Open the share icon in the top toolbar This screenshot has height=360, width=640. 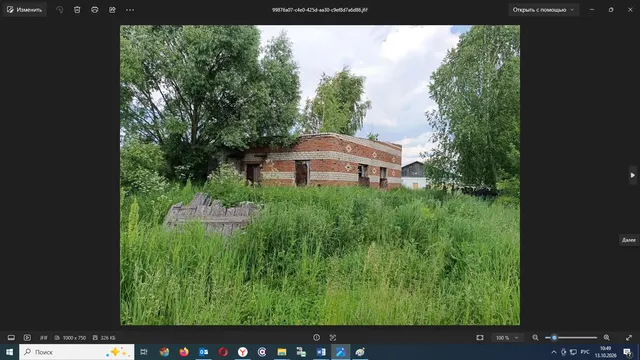click(x=112, y=10)
